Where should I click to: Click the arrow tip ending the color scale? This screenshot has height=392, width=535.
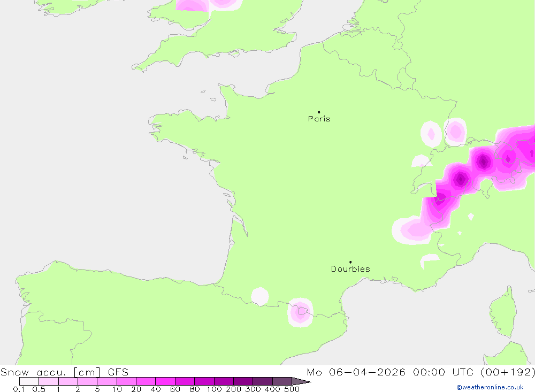(x=302, y=381)
